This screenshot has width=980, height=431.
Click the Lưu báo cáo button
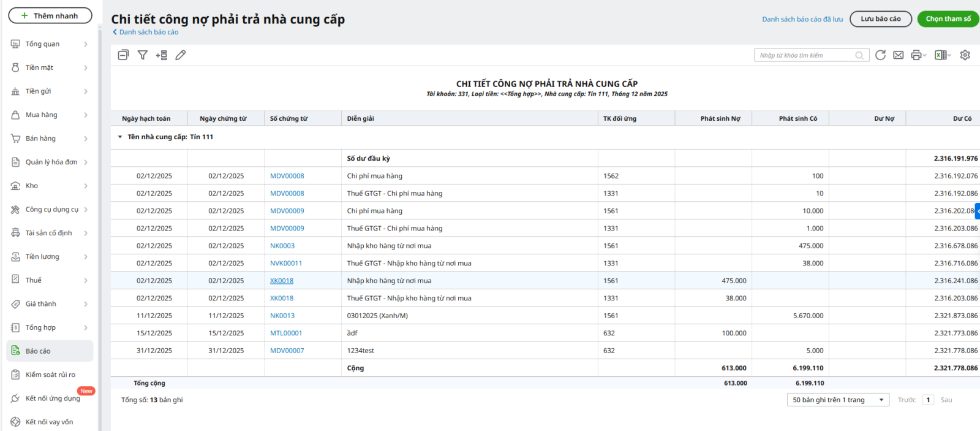pyautogui.click(x=880, y=19)
